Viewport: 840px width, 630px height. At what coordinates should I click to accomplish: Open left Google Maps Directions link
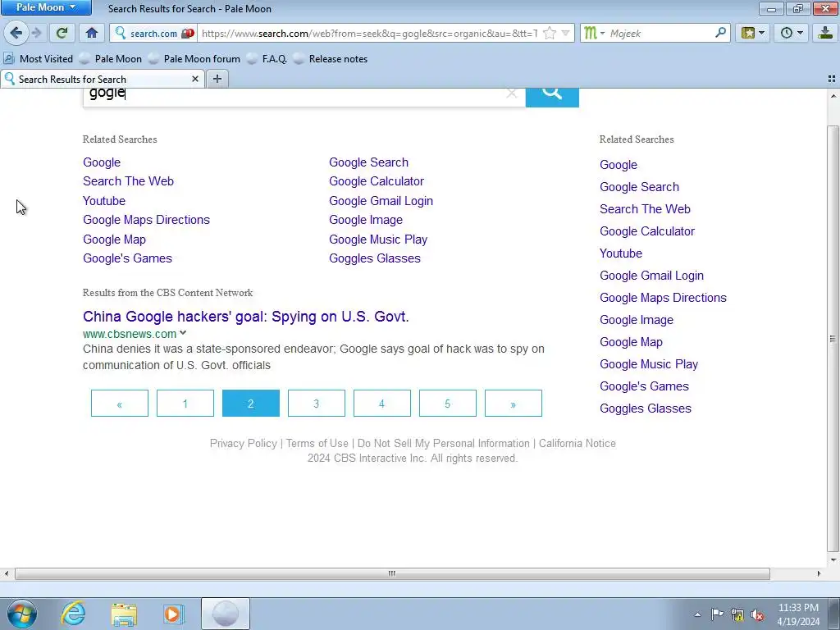(x=146, y=220)
